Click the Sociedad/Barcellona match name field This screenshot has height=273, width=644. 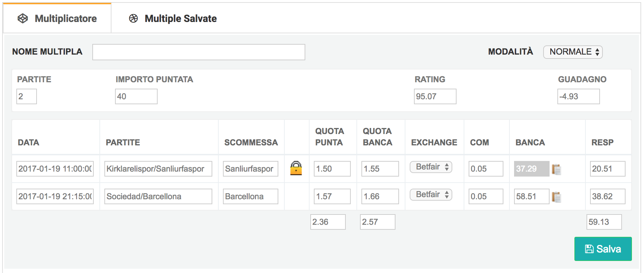[158, 196]
